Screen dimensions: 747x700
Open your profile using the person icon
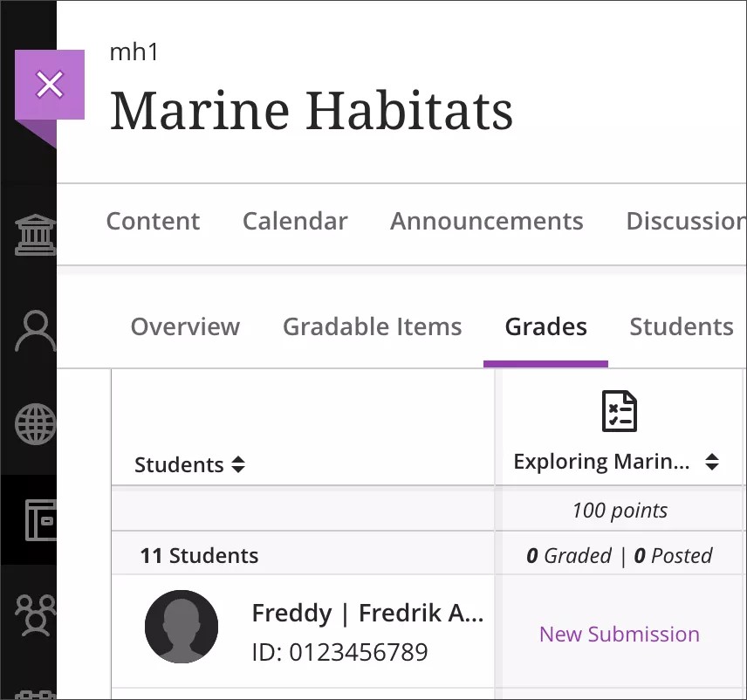(35, 329)
